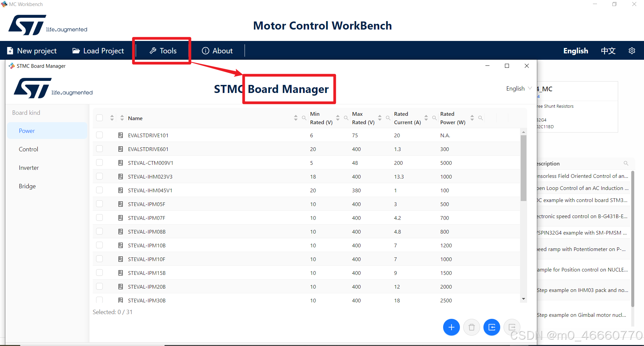644x346 pixels.
Task: Click the board icon next to STEVAL-IPM10B
Action: pyautogui.click(x=121, y=245)
